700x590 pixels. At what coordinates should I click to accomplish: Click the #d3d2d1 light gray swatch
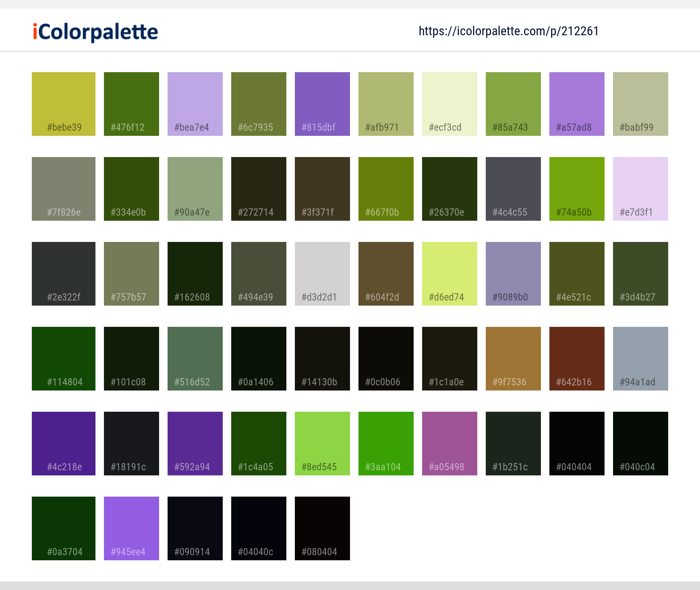point(322,273)
